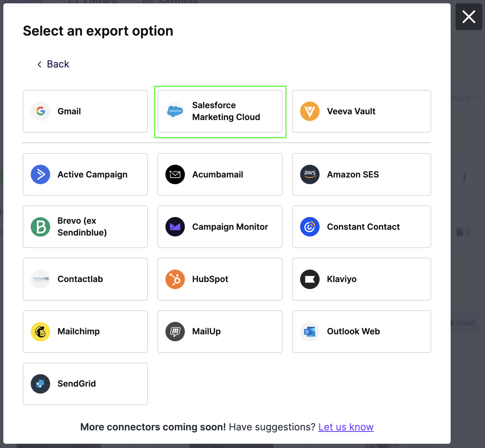Image resolution: width=485 pixels, height=448 pixels.
Task: Click the Veeva Vault orange logo
Action: tap(310, 111)
